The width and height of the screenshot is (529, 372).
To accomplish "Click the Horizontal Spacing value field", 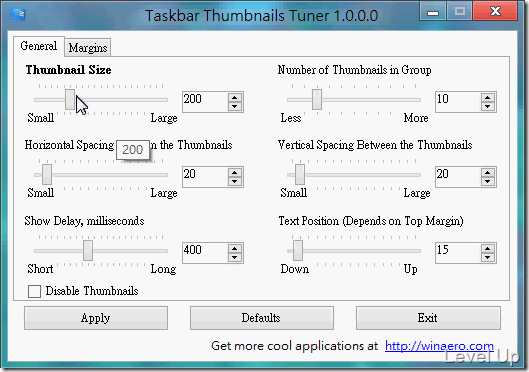I will 205,177.
